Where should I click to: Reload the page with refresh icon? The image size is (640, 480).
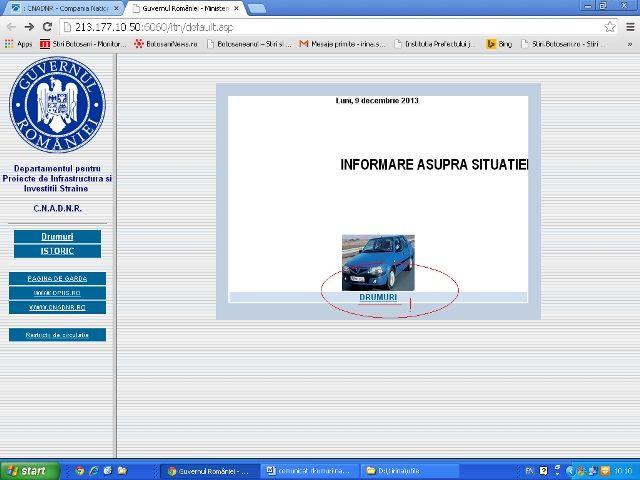[x=47, y=27]
